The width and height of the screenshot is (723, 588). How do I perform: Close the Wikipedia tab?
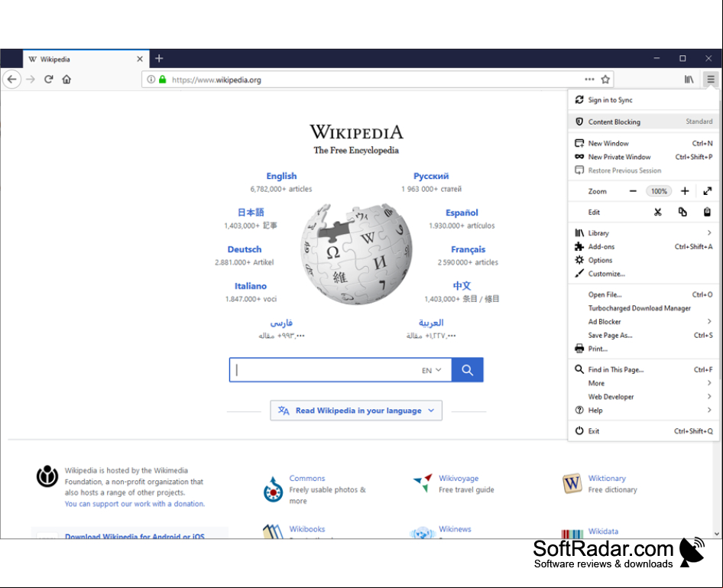140,59
